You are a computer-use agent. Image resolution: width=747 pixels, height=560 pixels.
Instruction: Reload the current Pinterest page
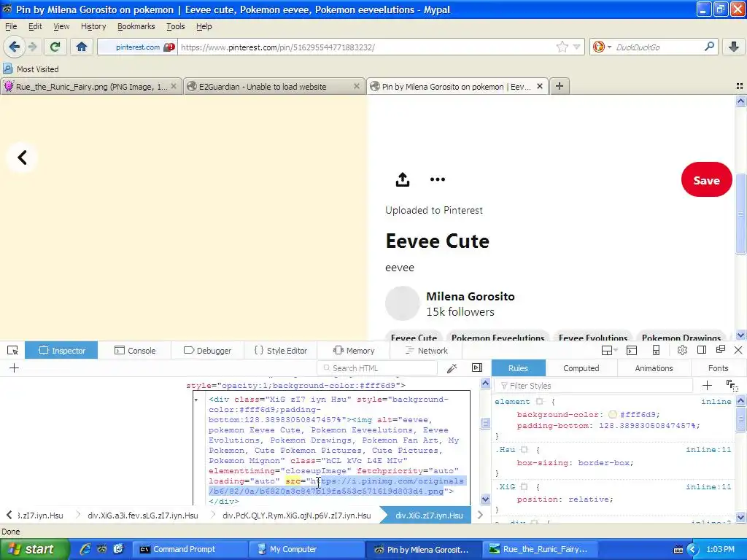[x=55, y=47]
